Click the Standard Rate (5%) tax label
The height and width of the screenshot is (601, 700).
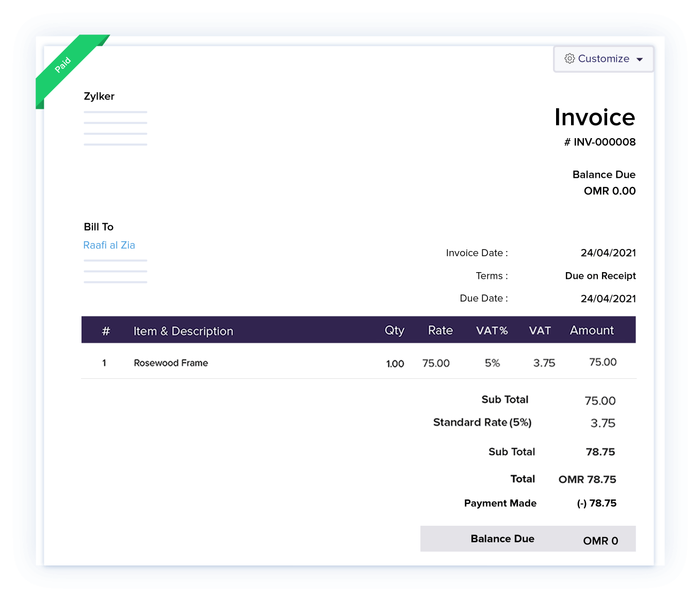tap(482, 423)
